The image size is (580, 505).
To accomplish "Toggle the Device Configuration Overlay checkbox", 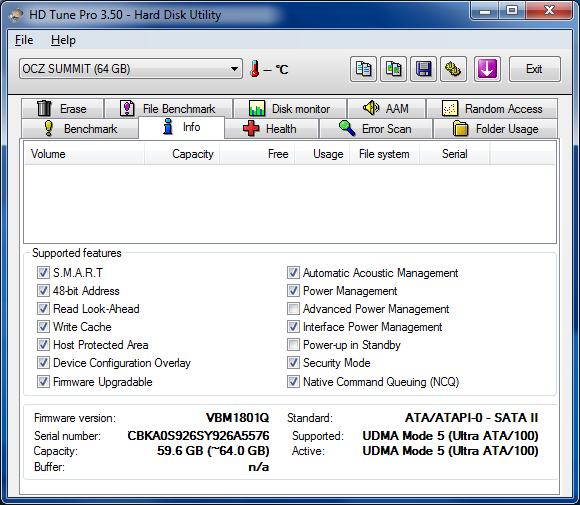I will tap(43, 363).
